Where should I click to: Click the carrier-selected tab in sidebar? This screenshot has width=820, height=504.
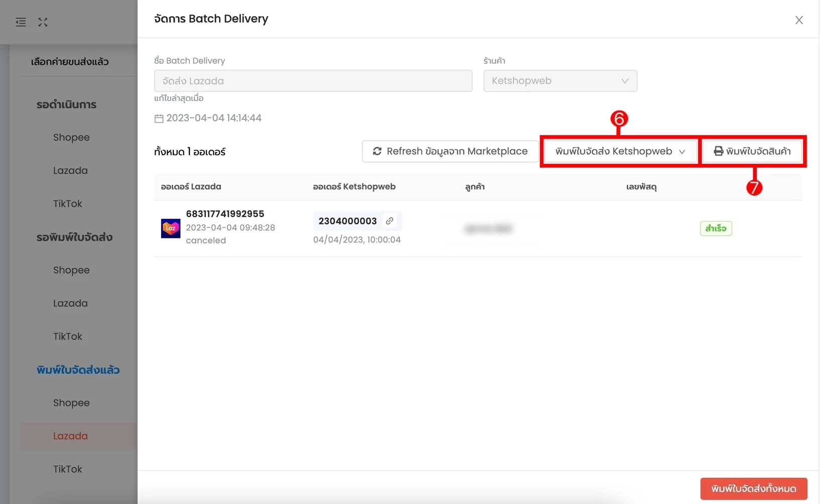coord(70,62)
